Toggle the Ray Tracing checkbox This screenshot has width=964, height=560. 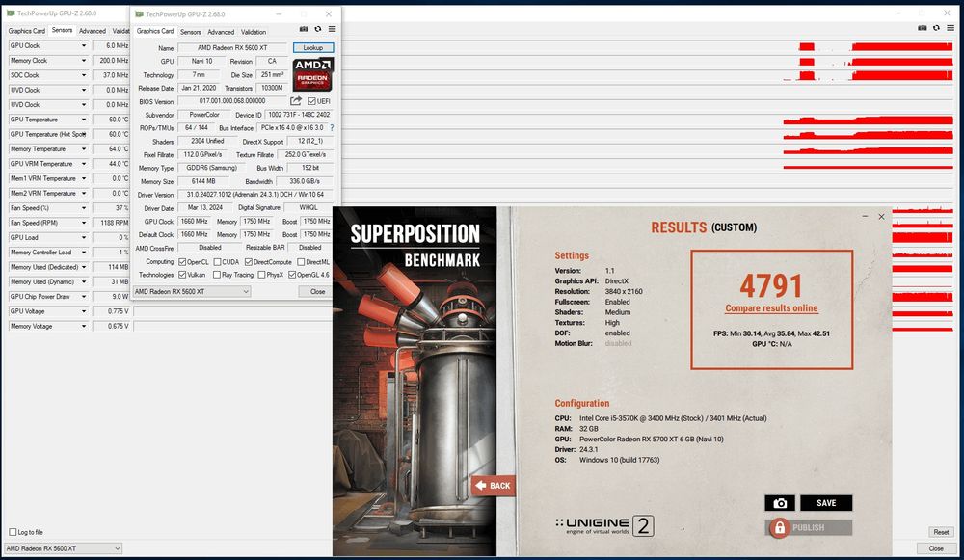point(216,275)
